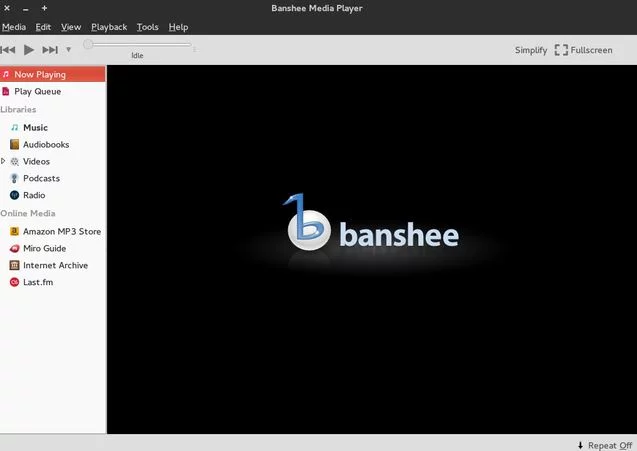Screen dimensions: 637x451
Task: Click the Previous track button
Action: coord(8,50)
